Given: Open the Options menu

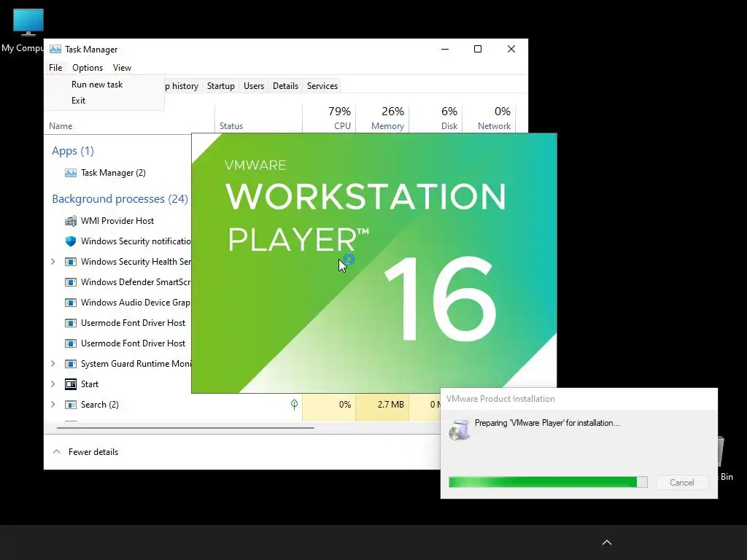Looking at the screenshot, I should pyautogui.click(x=88, y=68).
